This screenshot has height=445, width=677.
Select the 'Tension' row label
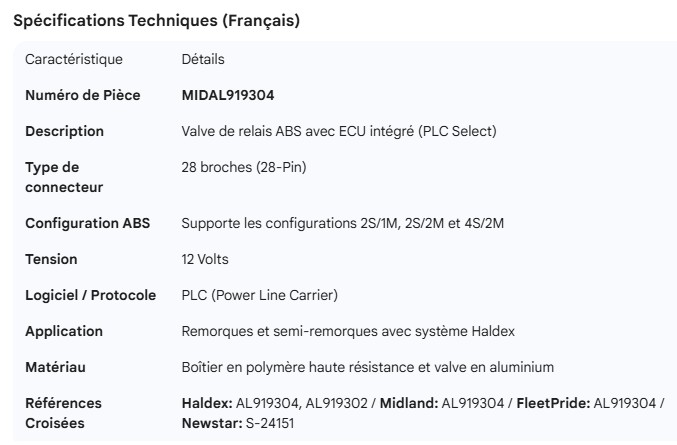pyautogui.click(x=51, y=259)
